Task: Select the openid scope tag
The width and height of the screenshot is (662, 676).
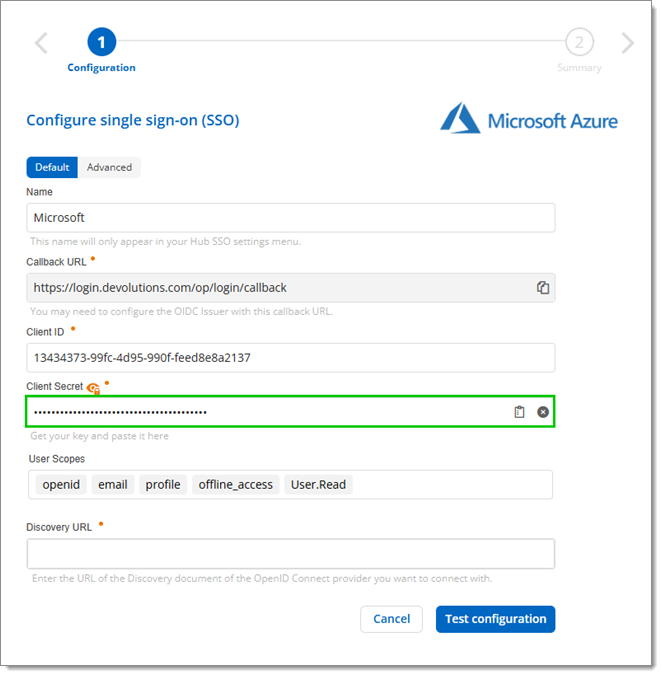Action: tap(61, 485)
